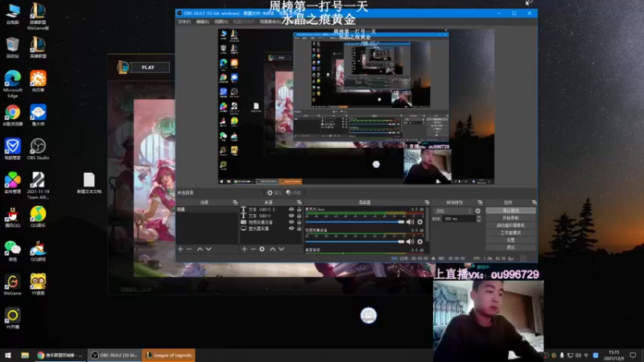Open the Edit menu in OBS

point(203,22)
